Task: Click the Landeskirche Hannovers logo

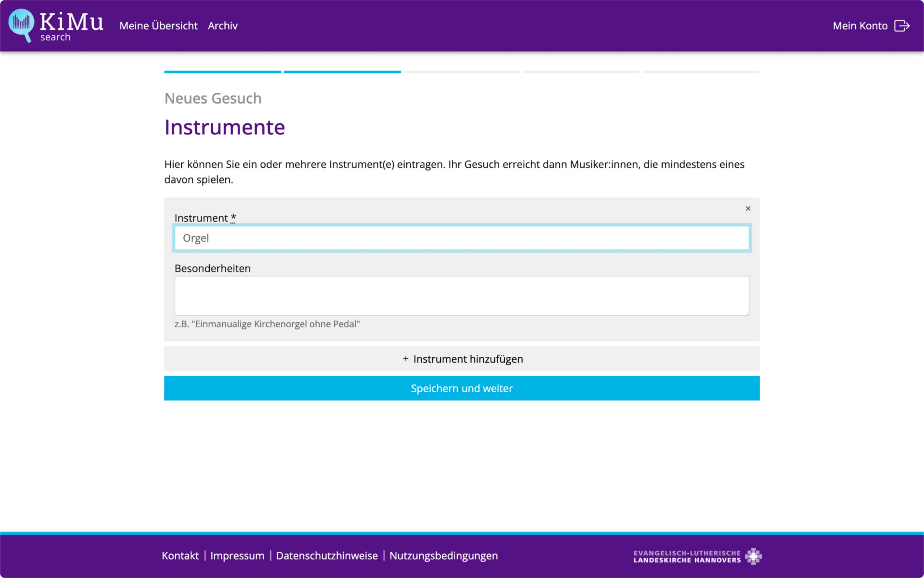Action: 698,556
